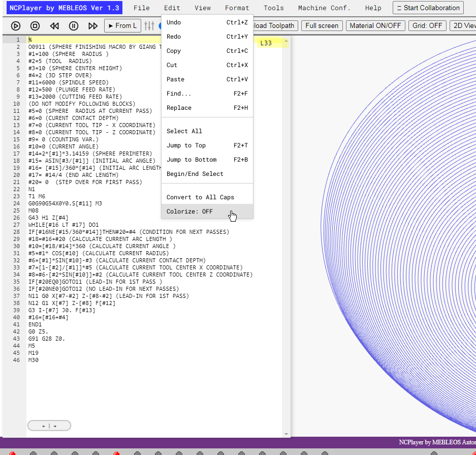Open the speed sliders settings icon
Screen dimensions: 476x455
click(149, 26)
